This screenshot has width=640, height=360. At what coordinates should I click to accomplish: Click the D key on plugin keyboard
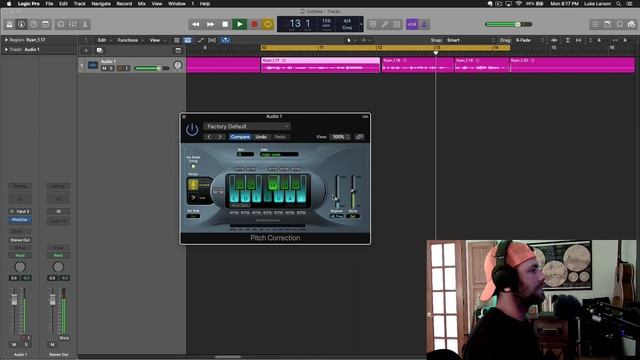[245, 198]
